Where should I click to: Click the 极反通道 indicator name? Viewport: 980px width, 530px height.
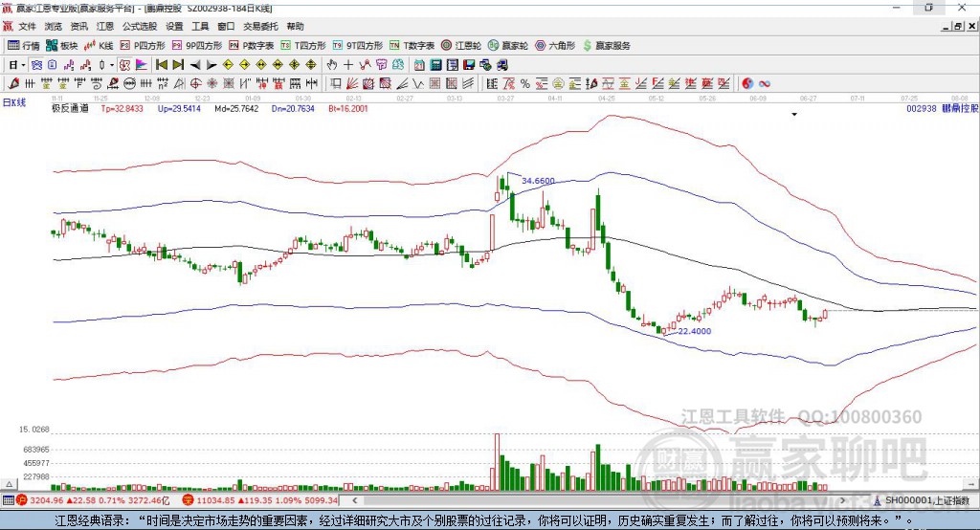[x=69, y=108]
